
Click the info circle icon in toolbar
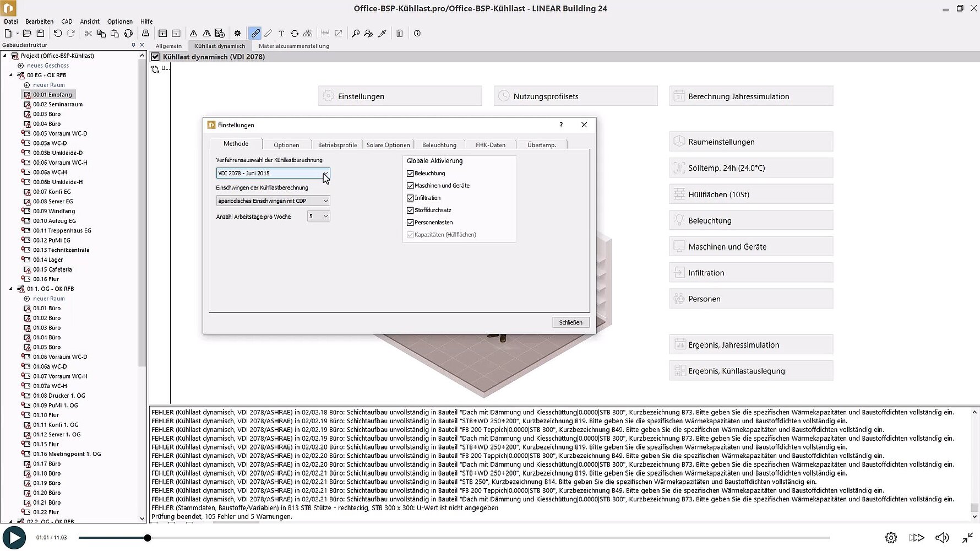[417, 34]
